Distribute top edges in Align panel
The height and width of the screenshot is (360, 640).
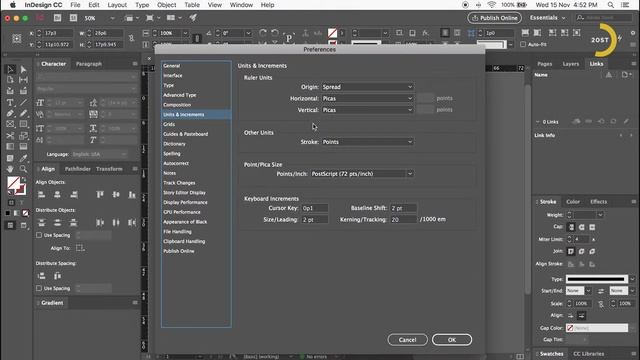[42, 222]
